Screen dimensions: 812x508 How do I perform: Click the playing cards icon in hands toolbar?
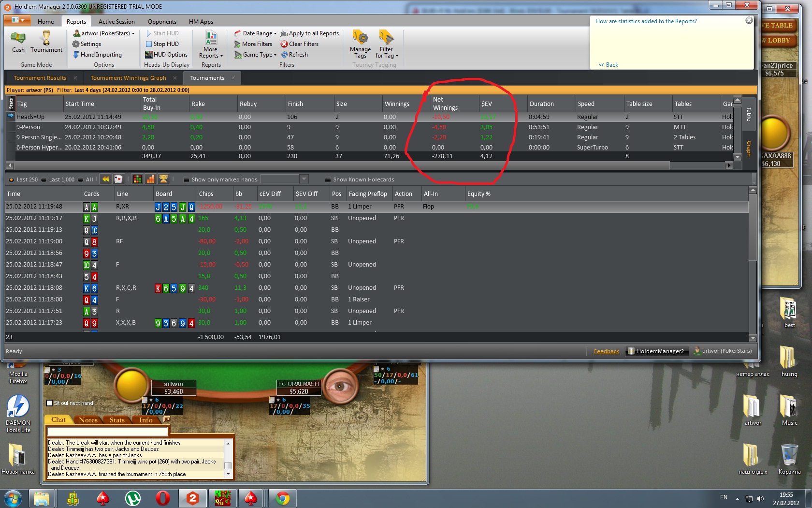pos(118,179)
